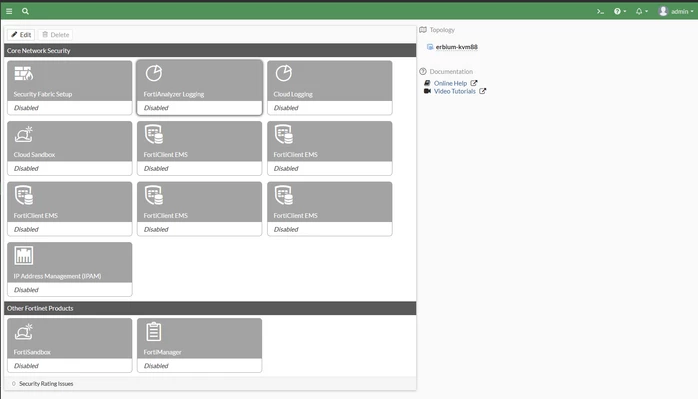
Task: Open the notifications bell dropdown
Action: [641, 12]
